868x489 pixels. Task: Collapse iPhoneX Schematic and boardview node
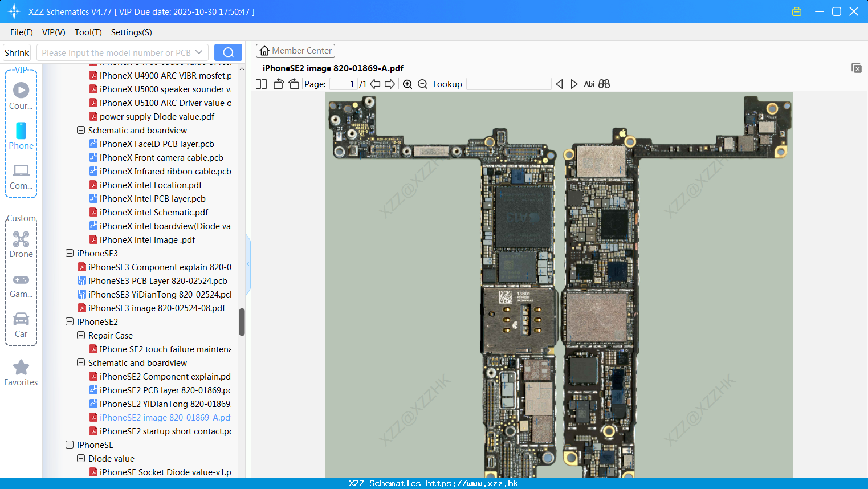(x=81, y=130)
